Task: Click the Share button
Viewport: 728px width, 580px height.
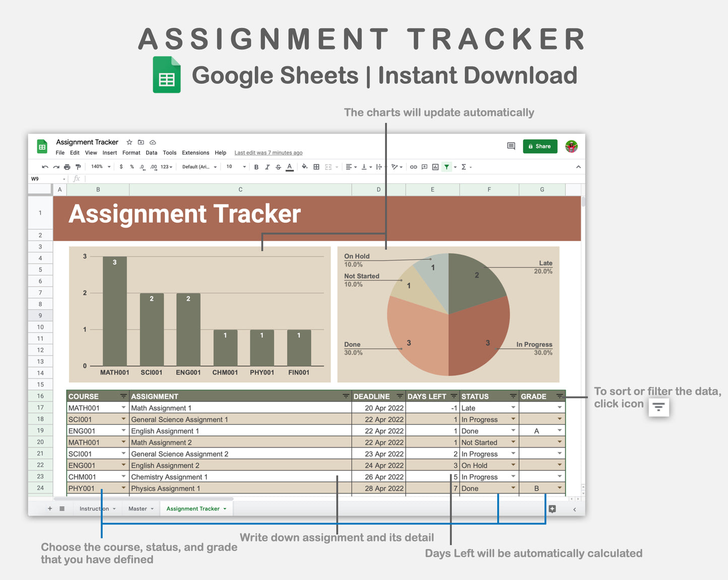Action: pos(540,146)
